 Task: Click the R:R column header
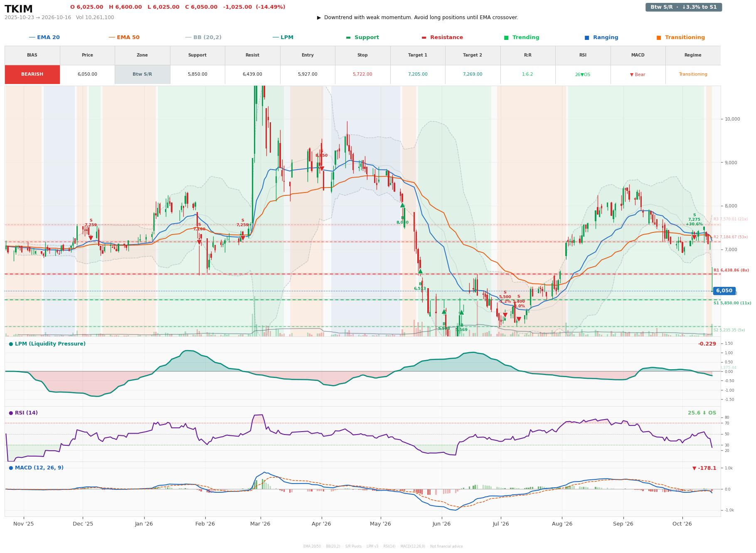coord(527,55)
